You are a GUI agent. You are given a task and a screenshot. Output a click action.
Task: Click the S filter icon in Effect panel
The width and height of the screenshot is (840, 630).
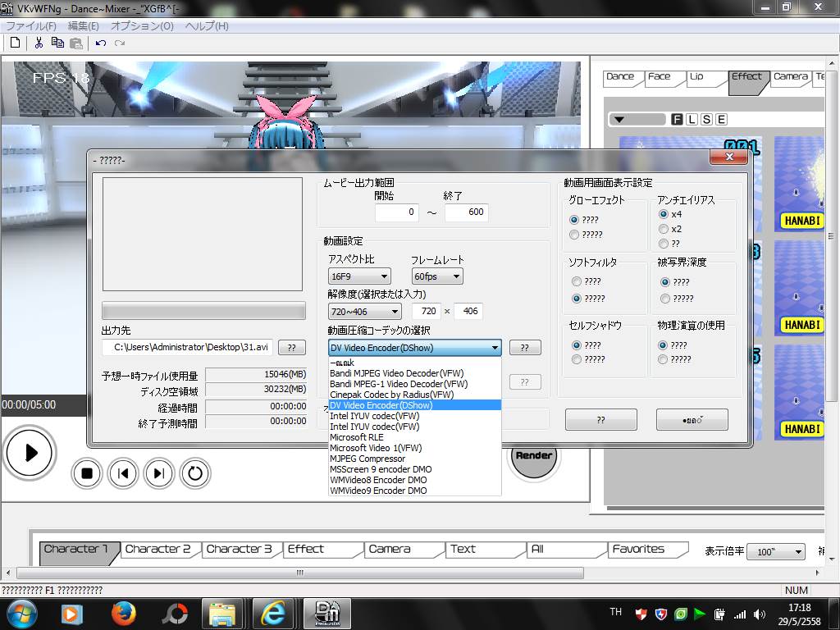click(x=706, y=120)
